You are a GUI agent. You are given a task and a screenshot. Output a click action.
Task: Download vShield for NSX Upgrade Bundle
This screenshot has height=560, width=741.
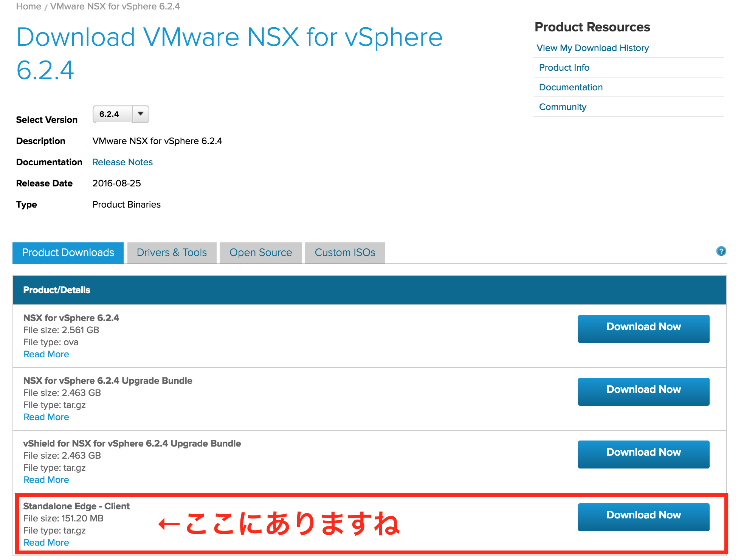point(643,454)
